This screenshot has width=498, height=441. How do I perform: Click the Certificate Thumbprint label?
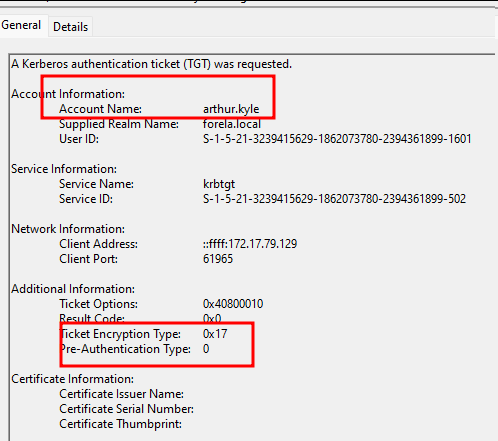(x=121, y=424)
